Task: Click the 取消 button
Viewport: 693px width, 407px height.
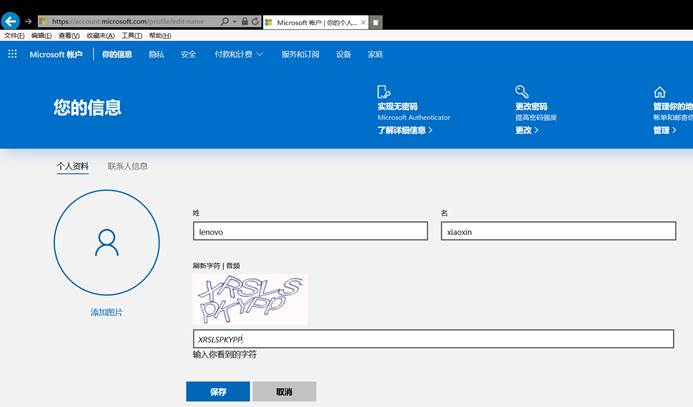Action: (x=284, y=392)
